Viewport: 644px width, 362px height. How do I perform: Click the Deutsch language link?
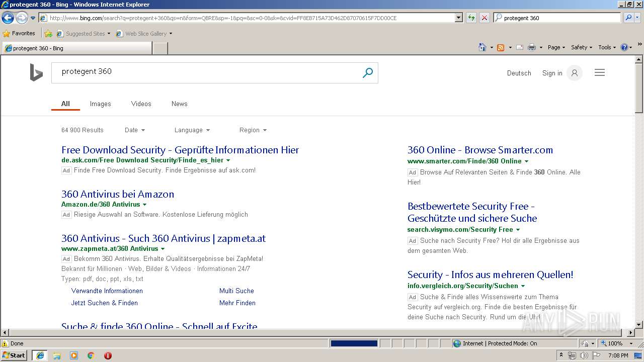[x=519, y=73]
